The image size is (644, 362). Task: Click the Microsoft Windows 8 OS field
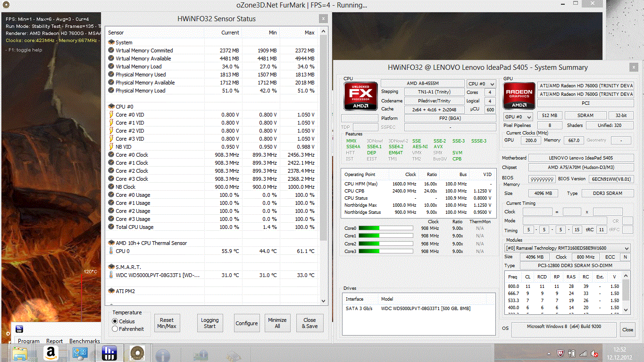tap(564, 329)
